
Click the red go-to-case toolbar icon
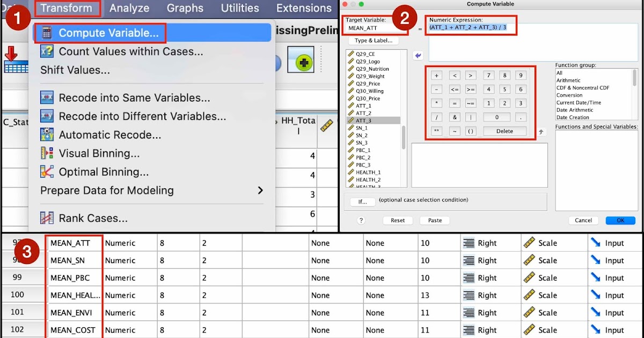(x=12, y=59)
